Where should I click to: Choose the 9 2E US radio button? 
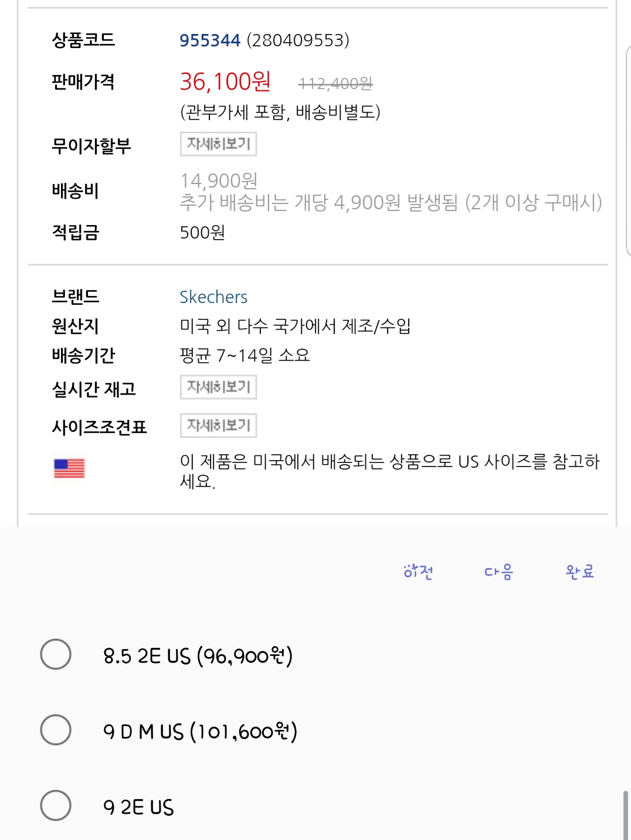[x=56, y=805]
